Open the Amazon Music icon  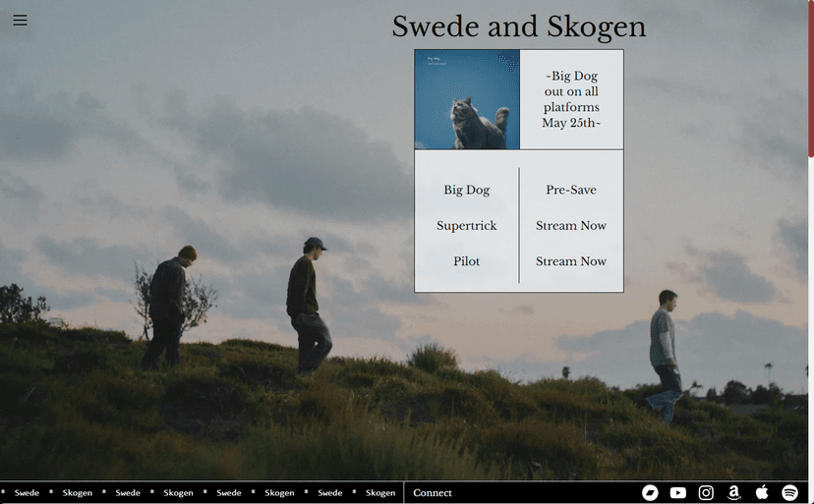coord(734,492)
